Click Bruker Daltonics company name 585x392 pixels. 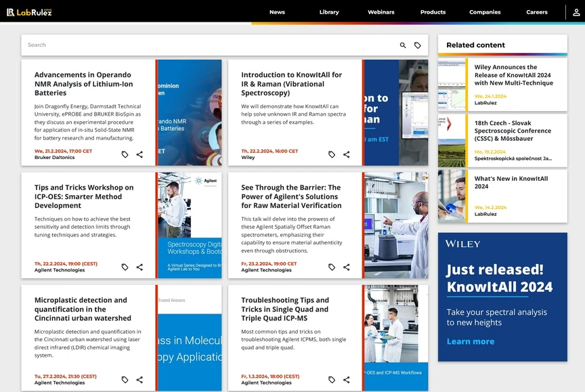click(x=54, y=157)
